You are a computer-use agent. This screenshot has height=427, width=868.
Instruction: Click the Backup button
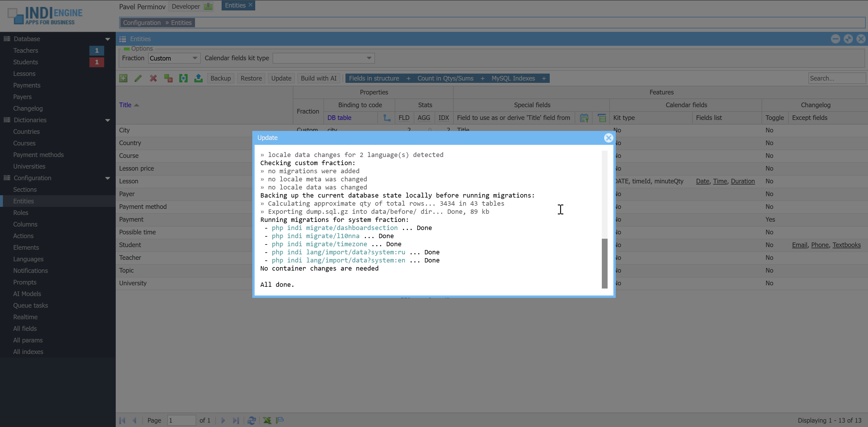[x=220, y=78]
